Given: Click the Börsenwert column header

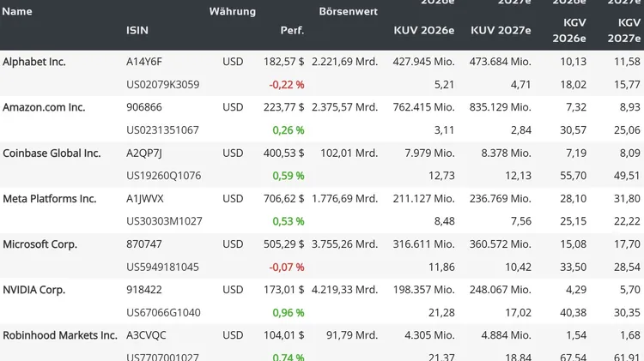Looking at the screenshot, I should tap(349, 11).
